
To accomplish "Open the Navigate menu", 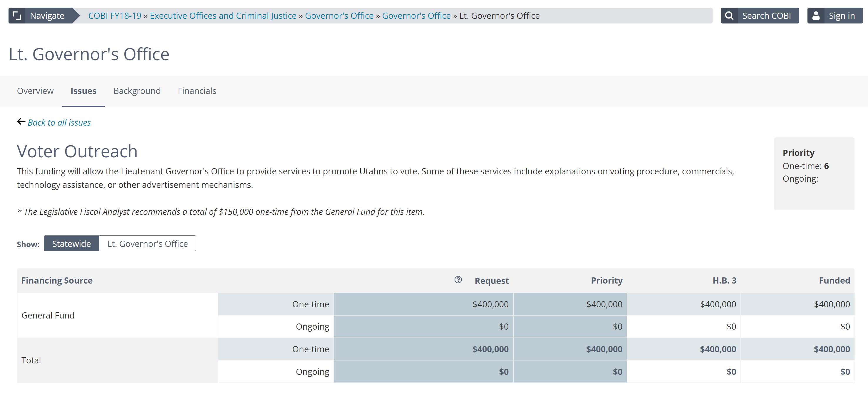I will point(47,16).
